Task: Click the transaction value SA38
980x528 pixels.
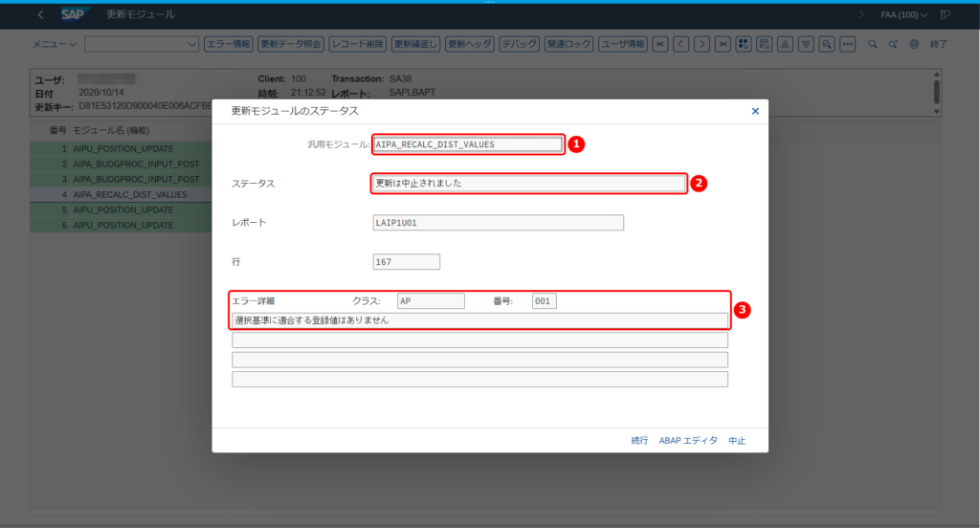Action: point(400,78)
